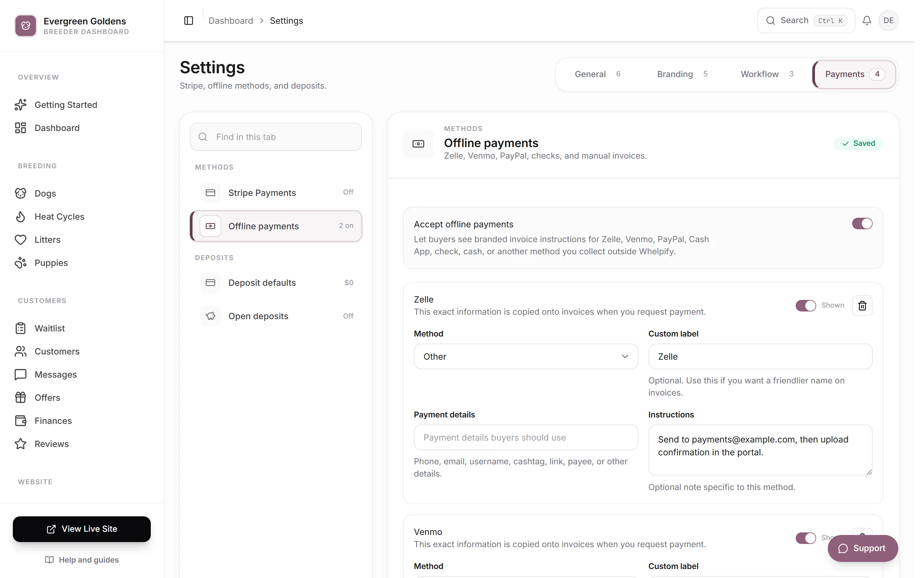924x578 pixels.
Task: Click the Finances wallet icon
Action: [21, 421]
